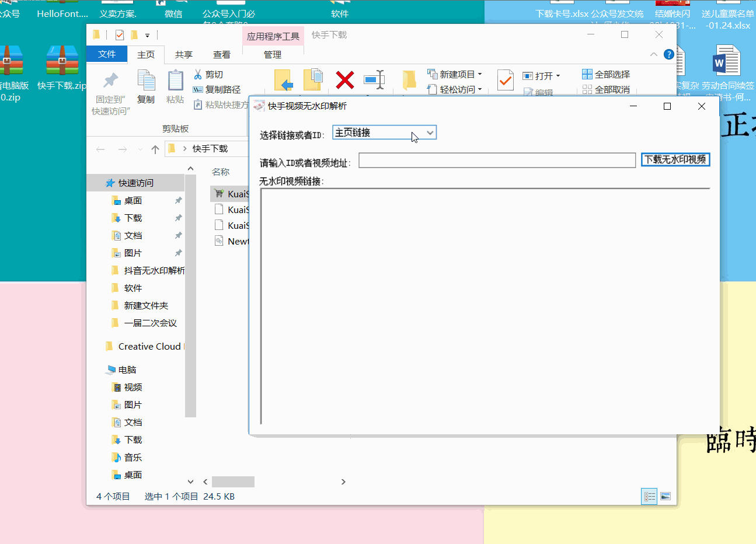This screenshot has width=756, height=544.
Task: Click the Copy to folder icon in the ribbon
Action: point(313,80)
